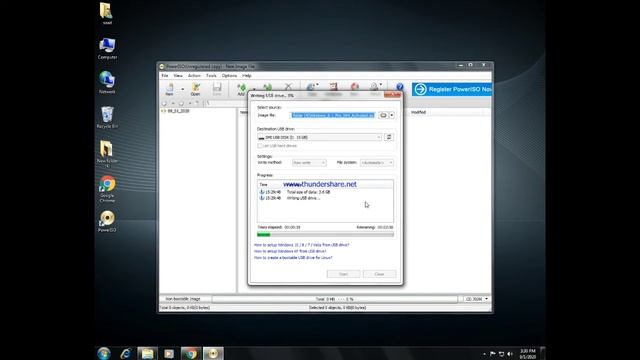Click the disc capacity usage bar at bottom
Screen dimensions: 640x360
coord(335,299)
